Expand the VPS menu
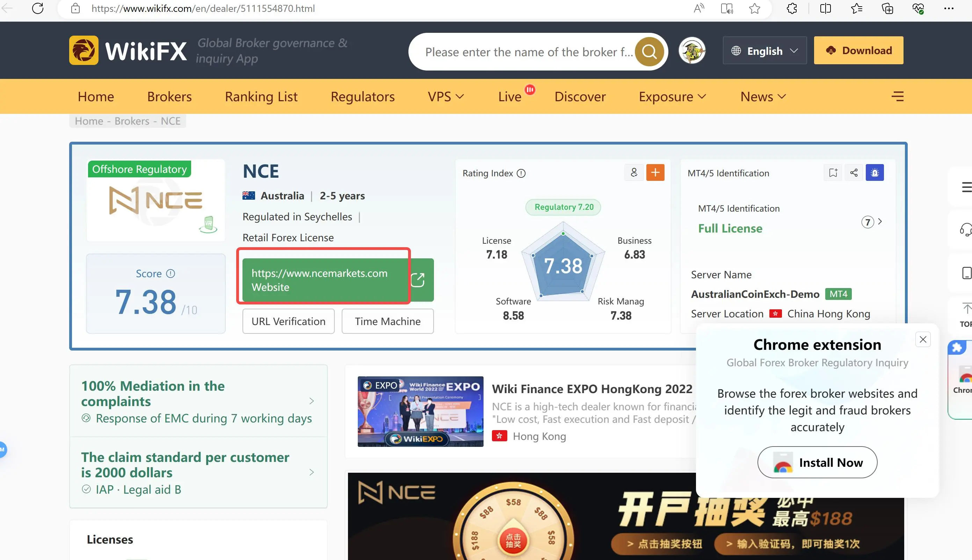972x560 pixels. pos(446,97)
